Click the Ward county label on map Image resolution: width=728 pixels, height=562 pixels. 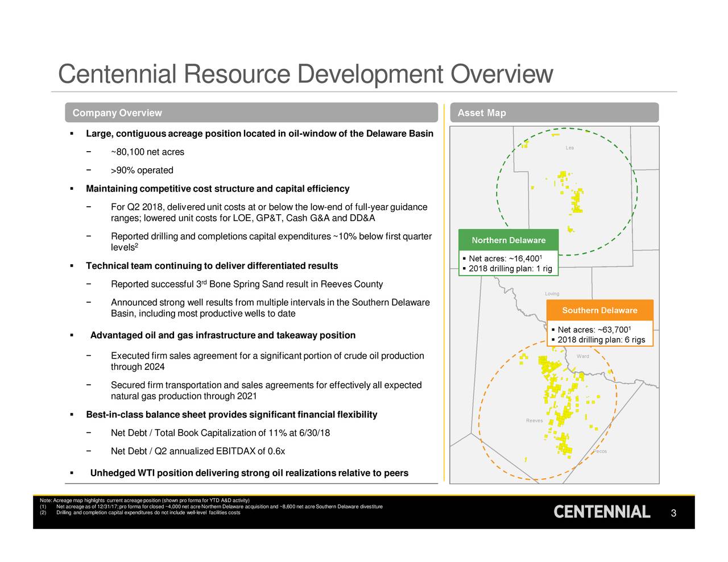(582, 356)
